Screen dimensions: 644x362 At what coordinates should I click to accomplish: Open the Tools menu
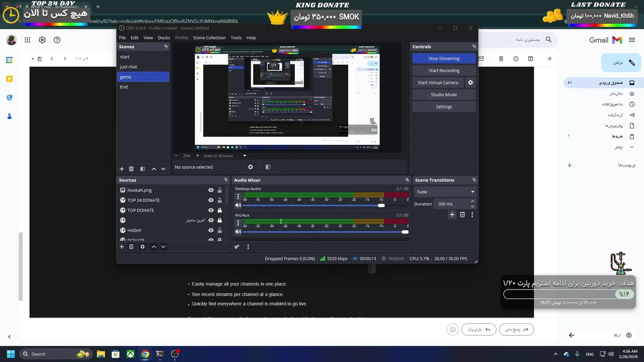click(x=236, y=38)
